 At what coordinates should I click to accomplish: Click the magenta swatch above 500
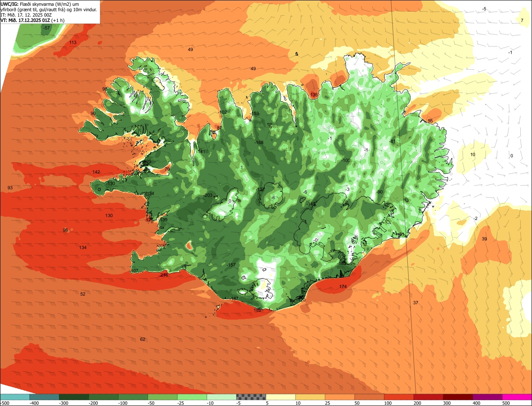click(x=517, y=397)
